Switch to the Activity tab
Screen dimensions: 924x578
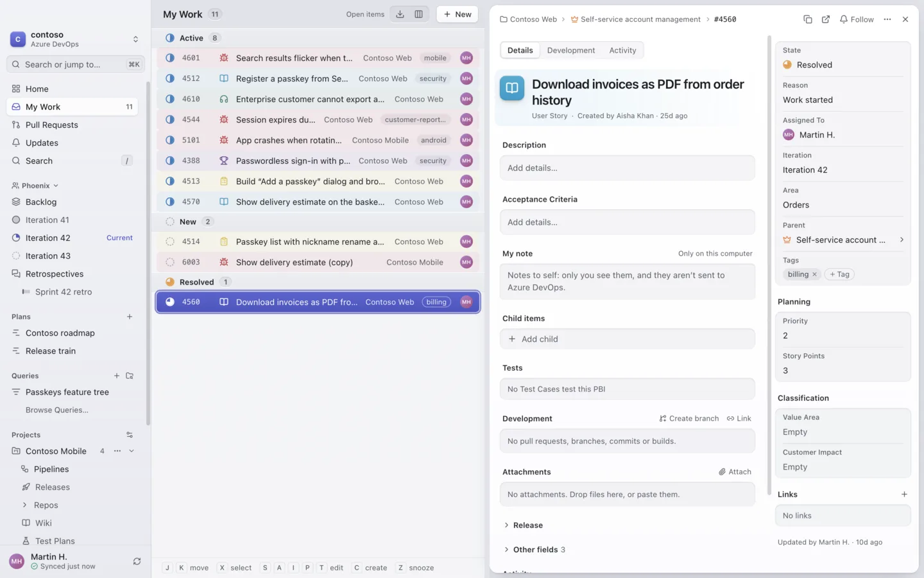point(622,50)
